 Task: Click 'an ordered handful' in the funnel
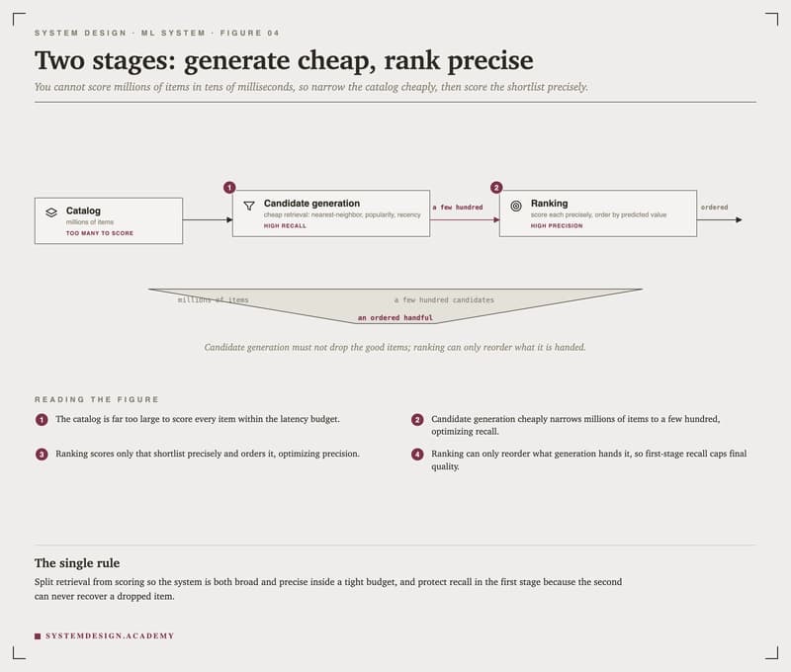tap(395, 317)
